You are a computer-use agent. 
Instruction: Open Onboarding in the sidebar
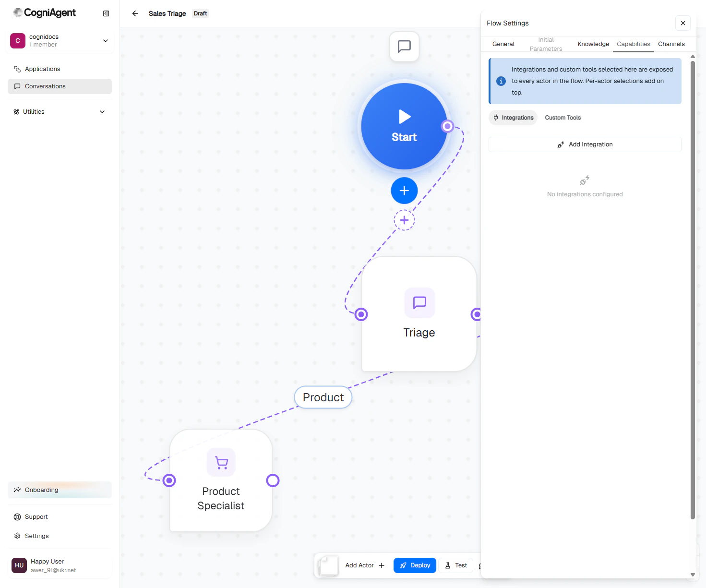(x=60, y=490)
